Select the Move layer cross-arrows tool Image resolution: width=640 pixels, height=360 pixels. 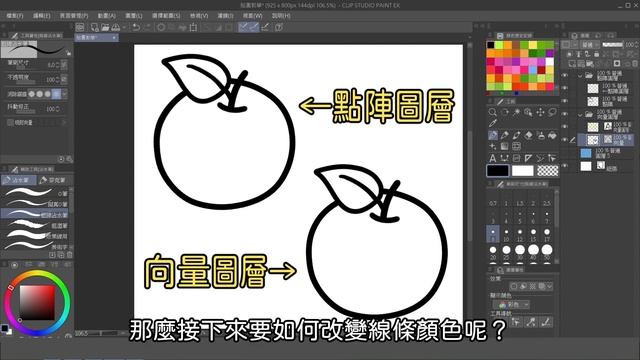tap(540, 112)
